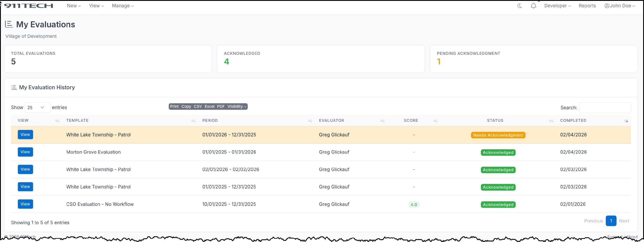
Task: Focus the Search input field
Action: pos(605,108)
